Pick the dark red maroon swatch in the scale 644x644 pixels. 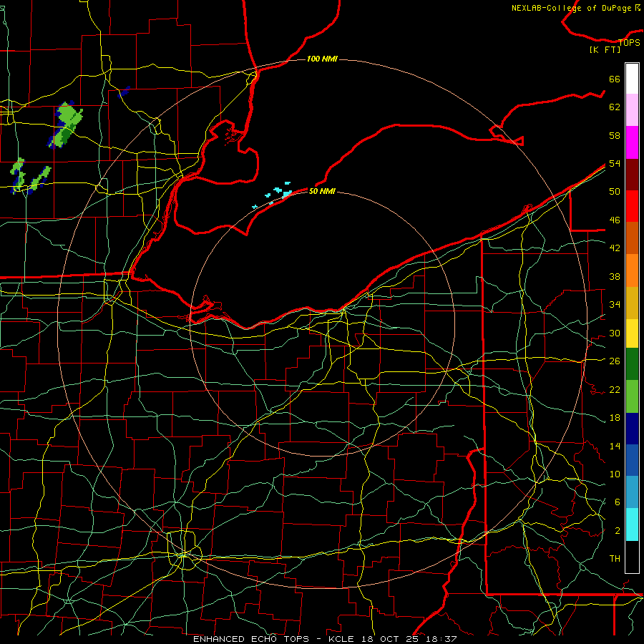[632, 174]
